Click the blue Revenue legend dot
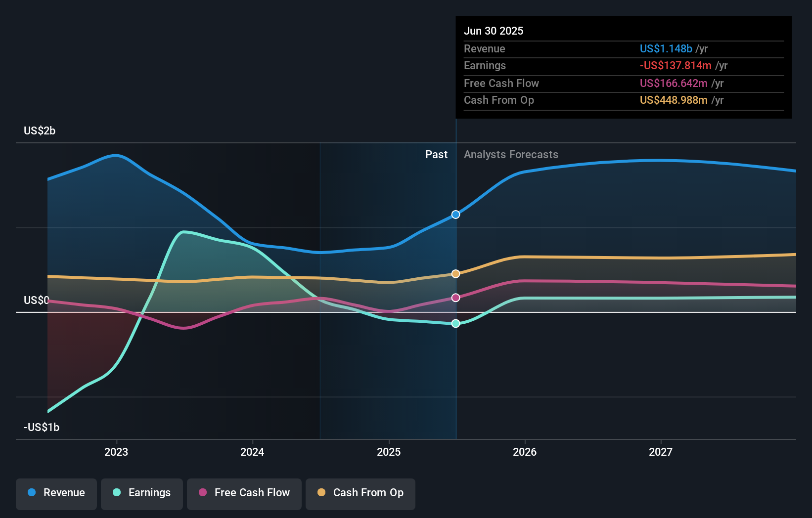 (32, 493)
